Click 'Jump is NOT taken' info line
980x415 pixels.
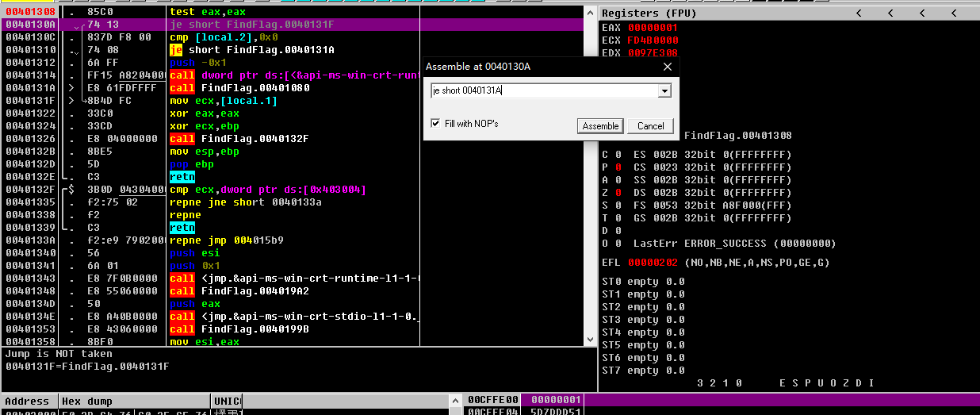[59, 354]
